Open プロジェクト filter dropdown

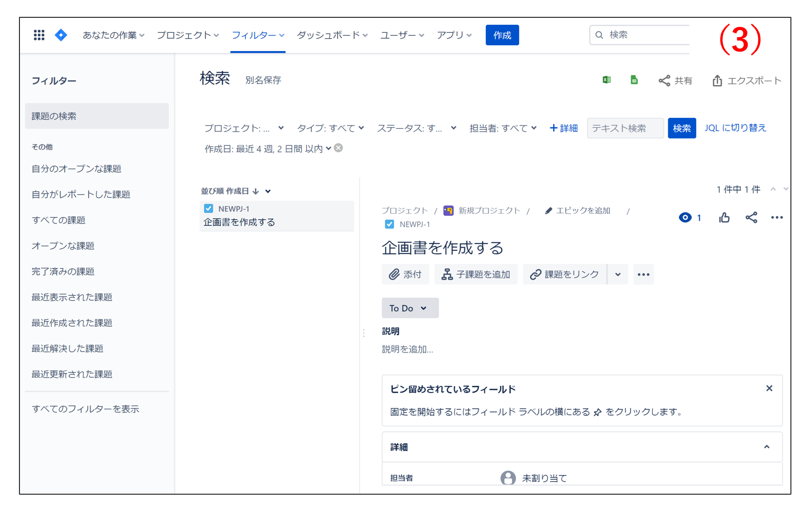point(244,128)
